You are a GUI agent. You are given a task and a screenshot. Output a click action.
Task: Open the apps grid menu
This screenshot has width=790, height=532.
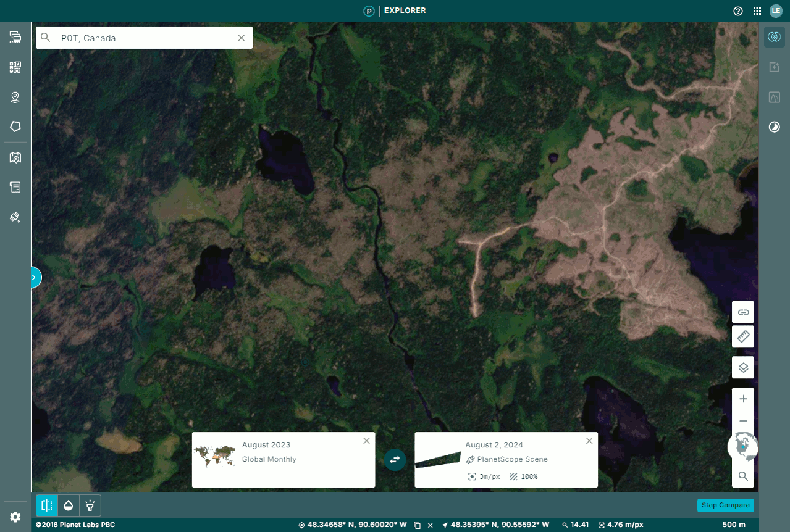[757, 11]
